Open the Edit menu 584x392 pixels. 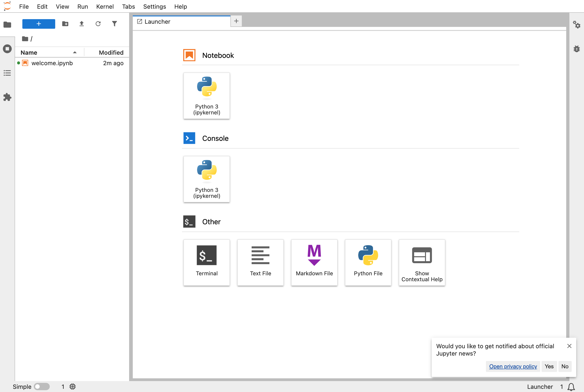coord(42,7)
